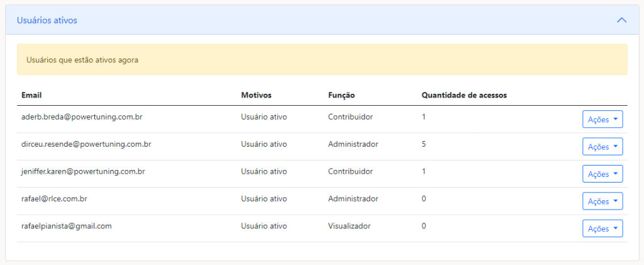Screen dimensions: 644x265
Task: Open Ações dropdown for dirceu.resende@powertuning.com.br
Action: 602,147
